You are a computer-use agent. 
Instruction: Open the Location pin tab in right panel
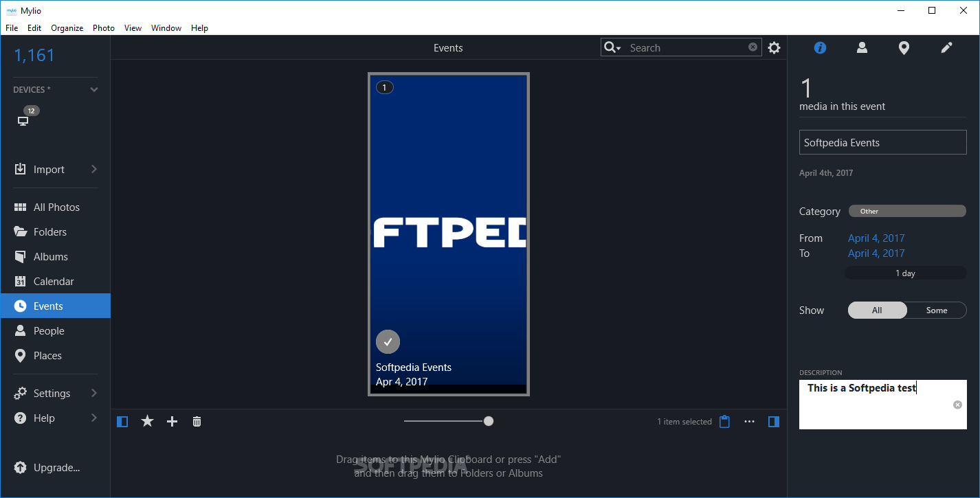click(x=904, y=47)
